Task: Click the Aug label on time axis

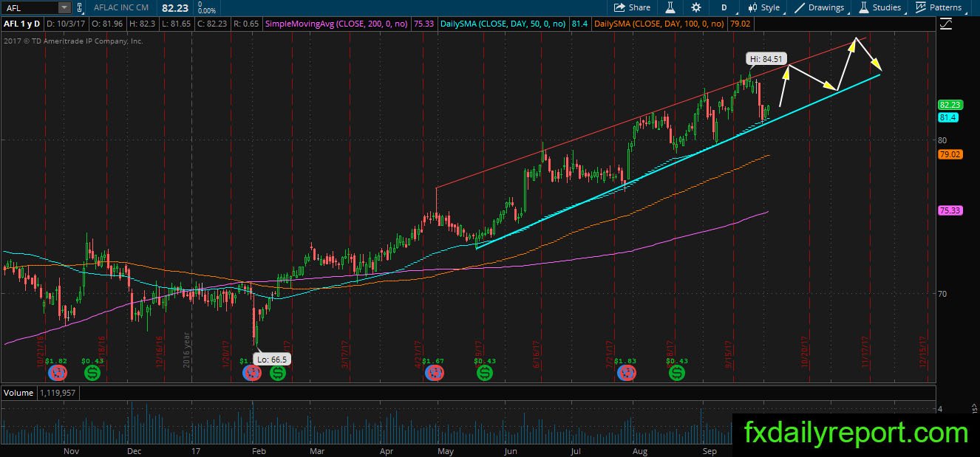Action: point(640,450)
